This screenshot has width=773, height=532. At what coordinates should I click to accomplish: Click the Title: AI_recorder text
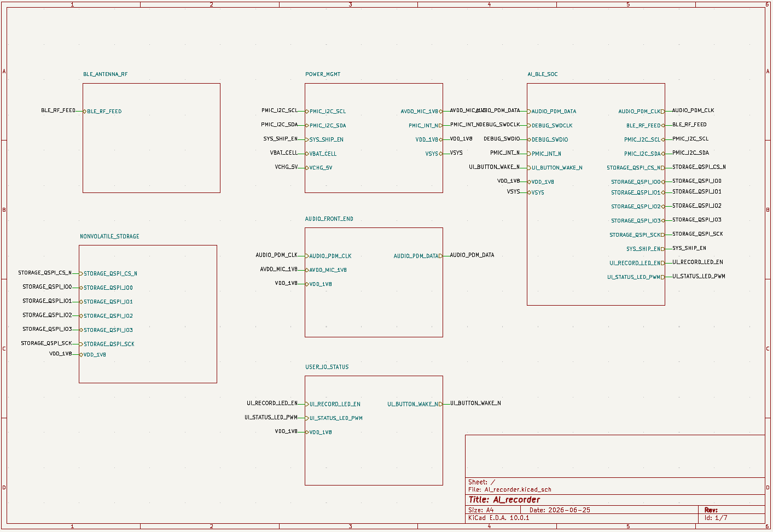point(504,500)
